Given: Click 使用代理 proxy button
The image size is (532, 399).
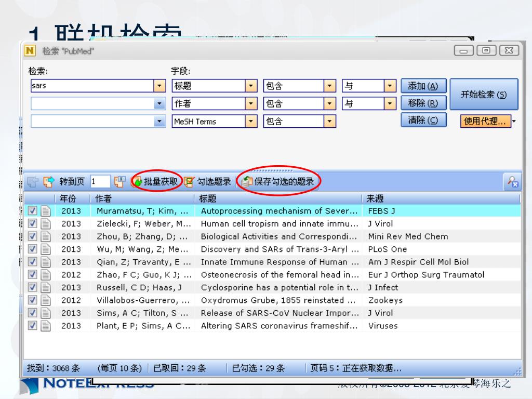Looking at the screenshot, I should (x=486, y=121).
